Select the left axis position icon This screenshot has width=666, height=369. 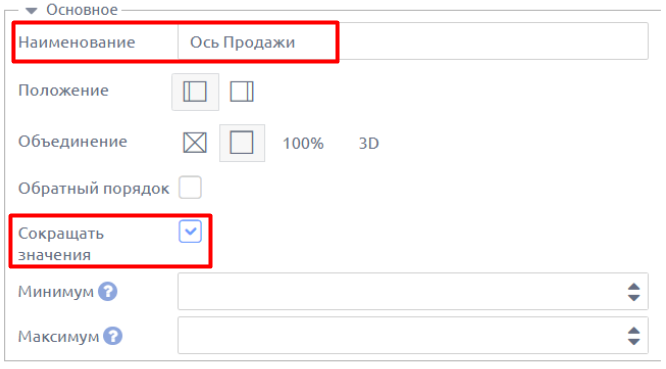(195, 92)
